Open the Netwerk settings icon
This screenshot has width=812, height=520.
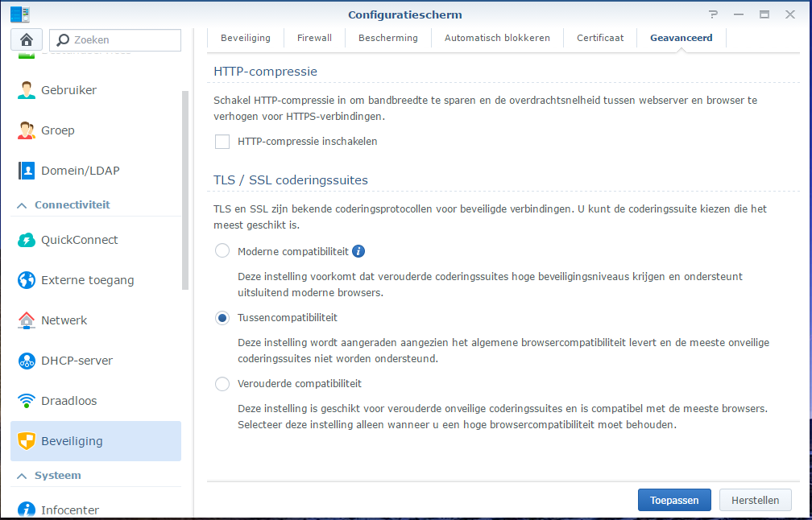tap(27, 320)
